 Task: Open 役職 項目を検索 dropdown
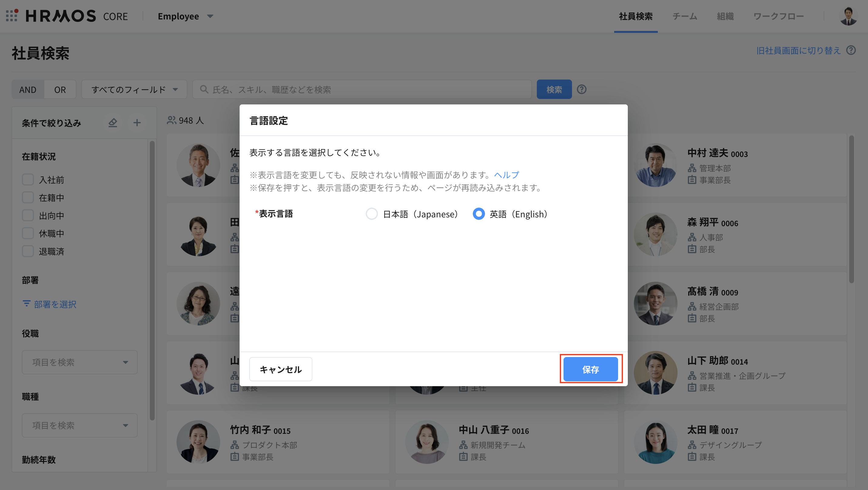pyautogui.click(x=79, y=362)
